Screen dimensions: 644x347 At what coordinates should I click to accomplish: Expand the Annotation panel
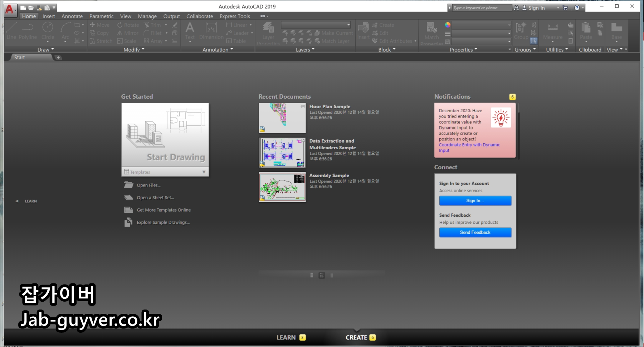(x=218, y=50)
